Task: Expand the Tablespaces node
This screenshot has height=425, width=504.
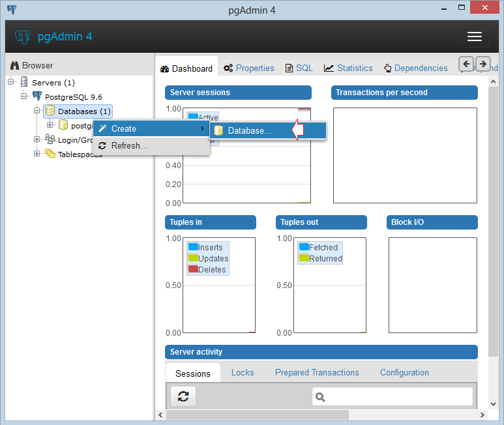Action: tap(37, 154)
